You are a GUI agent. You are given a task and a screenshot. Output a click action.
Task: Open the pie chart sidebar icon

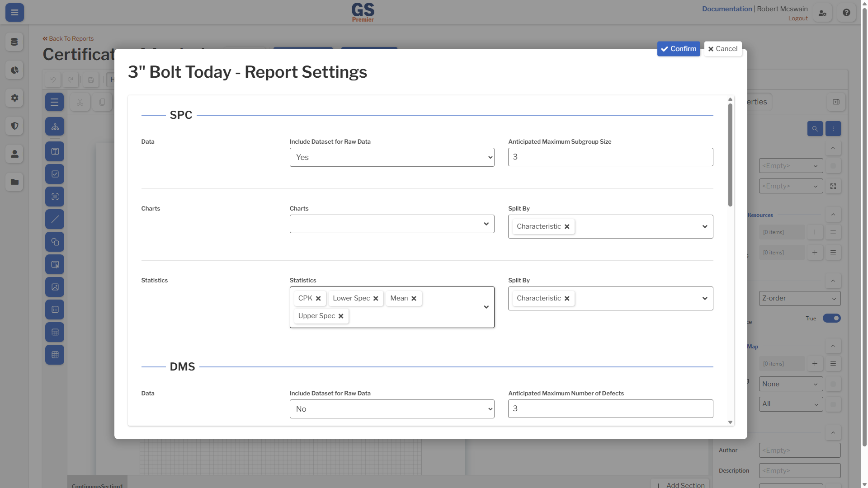[x=14, y=70]
